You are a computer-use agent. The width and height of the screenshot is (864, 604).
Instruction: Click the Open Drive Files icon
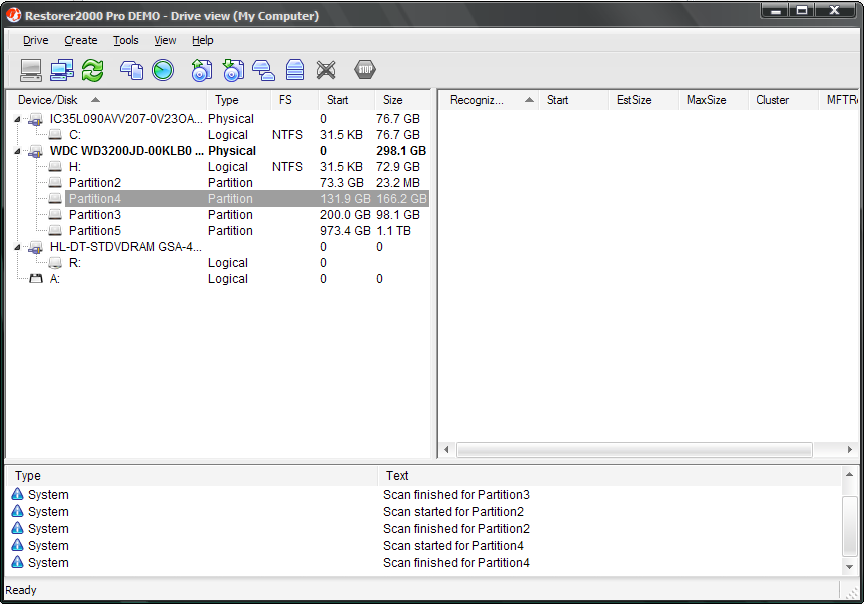point(131,70)
